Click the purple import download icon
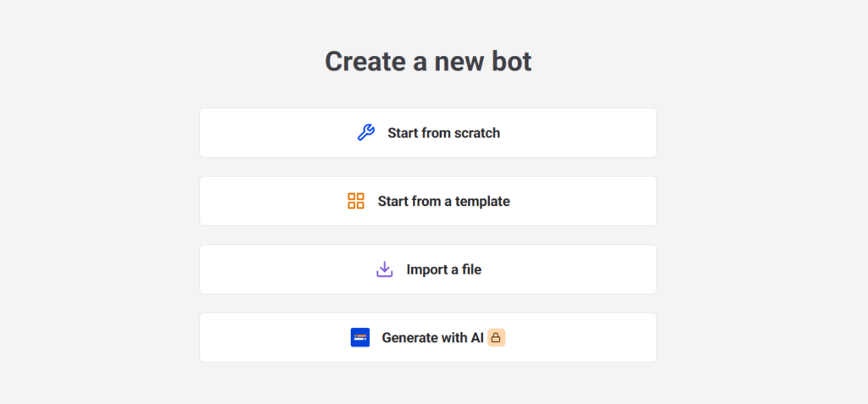The height and width of the screenshot is (404, 868). (x=385, y=269)
